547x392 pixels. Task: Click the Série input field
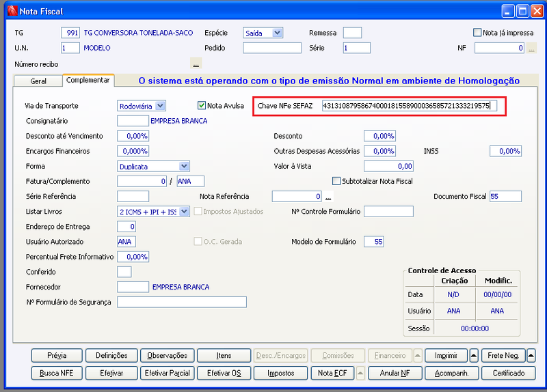pyautogui.click(x=357, y=48)
